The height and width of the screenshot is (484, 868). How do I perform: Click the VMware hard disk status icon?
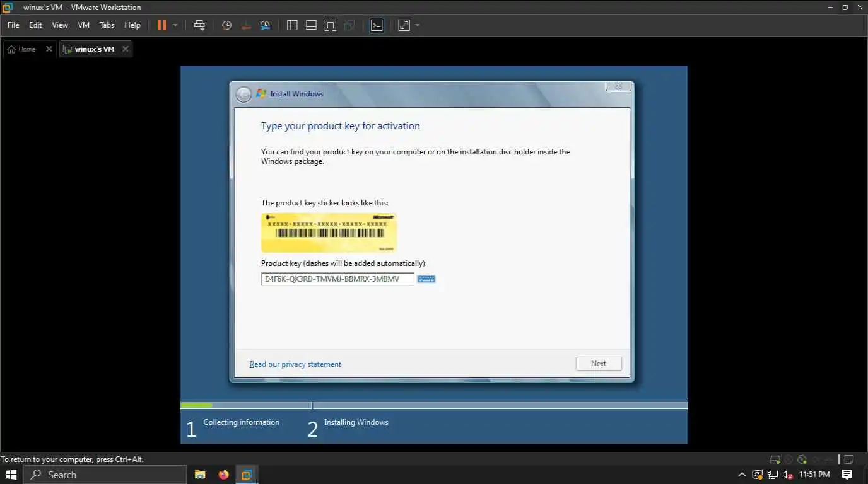(775, 459)
